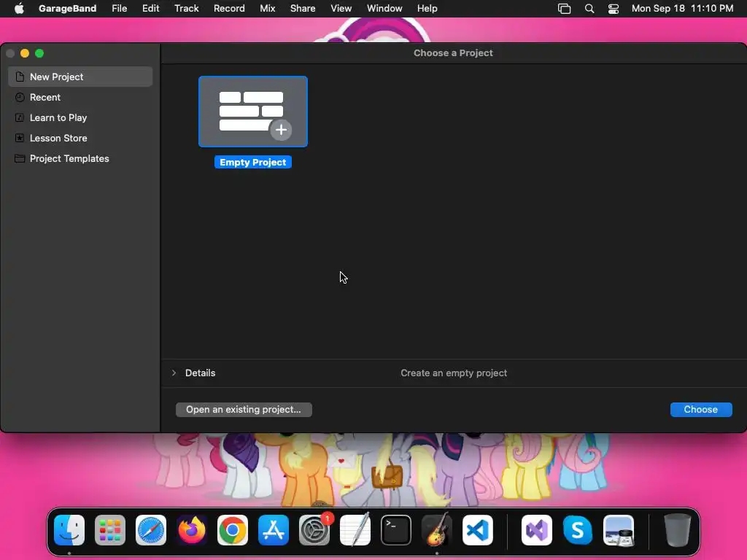Open the File menu
747x560 pixels.
119,9
